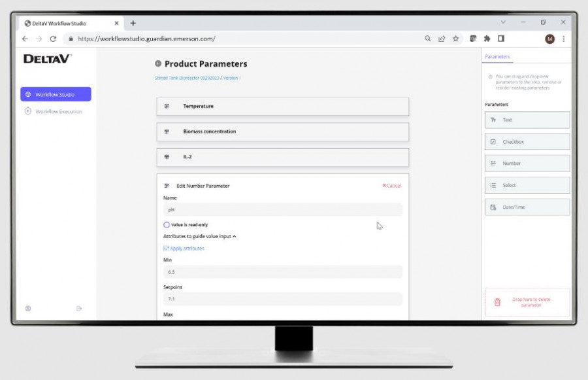The height and width of the screenshot is (380, 588).
Task: Click the Apply attributes link
Action: pos(184,248)
